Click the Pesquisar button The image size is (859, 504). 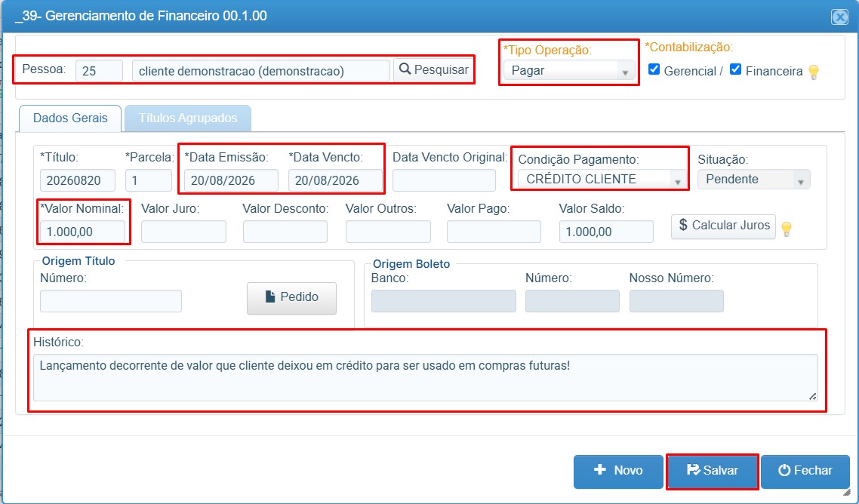[433, 69]
